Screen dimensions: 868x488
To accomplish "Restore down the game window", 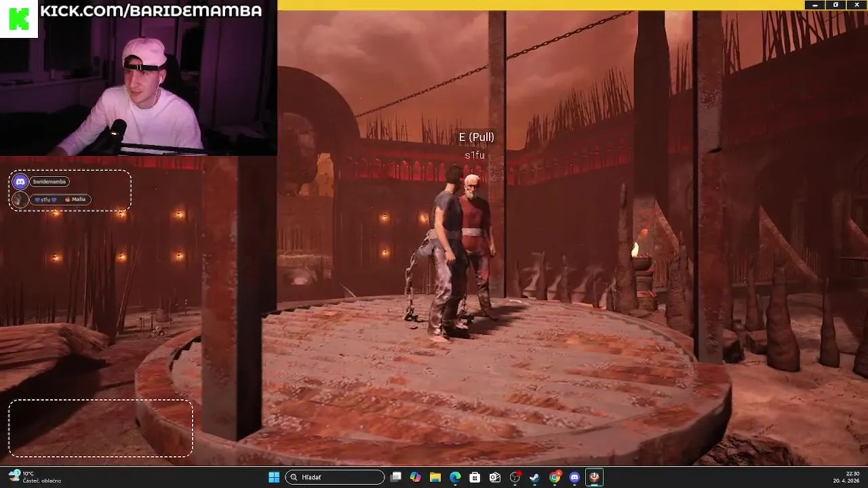I will click(835, 5).
